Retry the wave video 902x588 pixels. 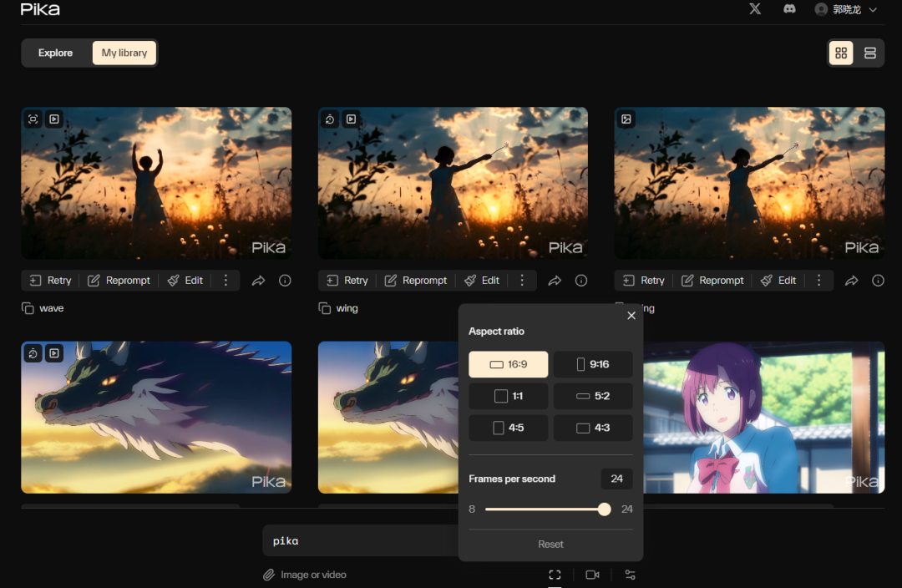pos(51,280)
